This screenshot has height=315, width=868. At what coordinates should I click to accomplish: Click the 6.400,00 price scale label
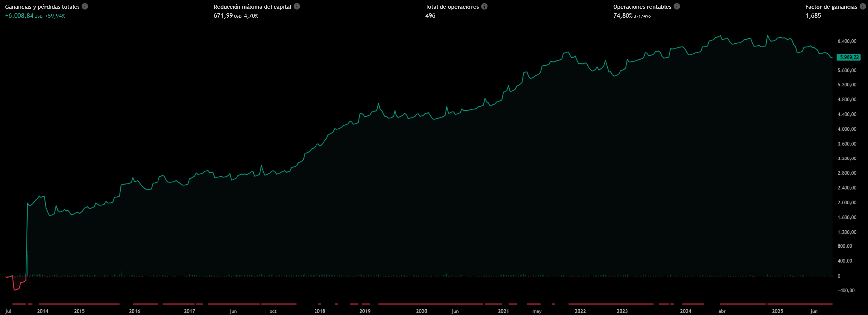tap(847, 41)
